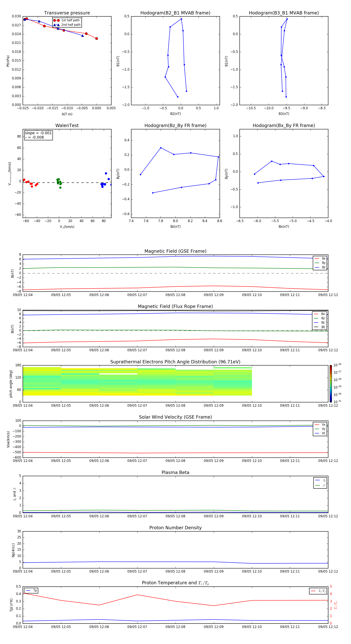The image size is (351, 644).
Task: Click the 'Plasma Beta' plot title
Action: click(x=175, y=472)
